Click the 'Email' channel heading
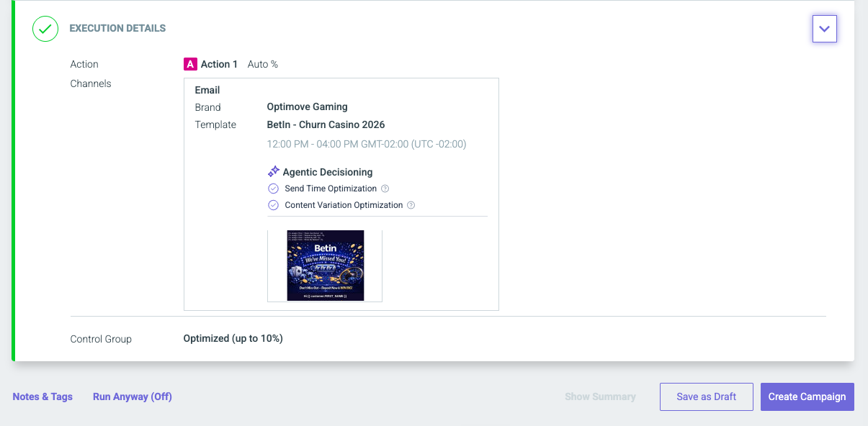This screenshot has width=868, height=426. 207,90
